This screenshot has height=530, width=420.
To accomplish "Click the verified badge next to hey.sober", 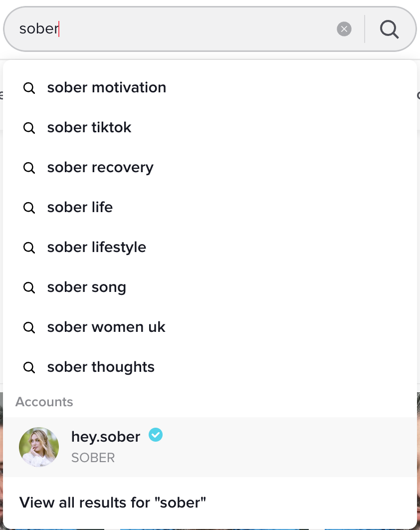I will [156, 436].
